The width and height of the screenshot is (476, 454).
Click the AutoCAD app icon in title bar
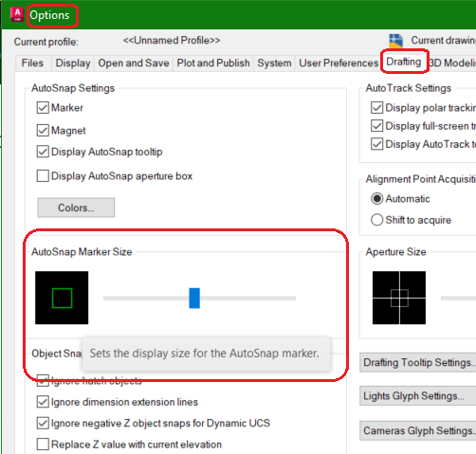pos(17,15)
